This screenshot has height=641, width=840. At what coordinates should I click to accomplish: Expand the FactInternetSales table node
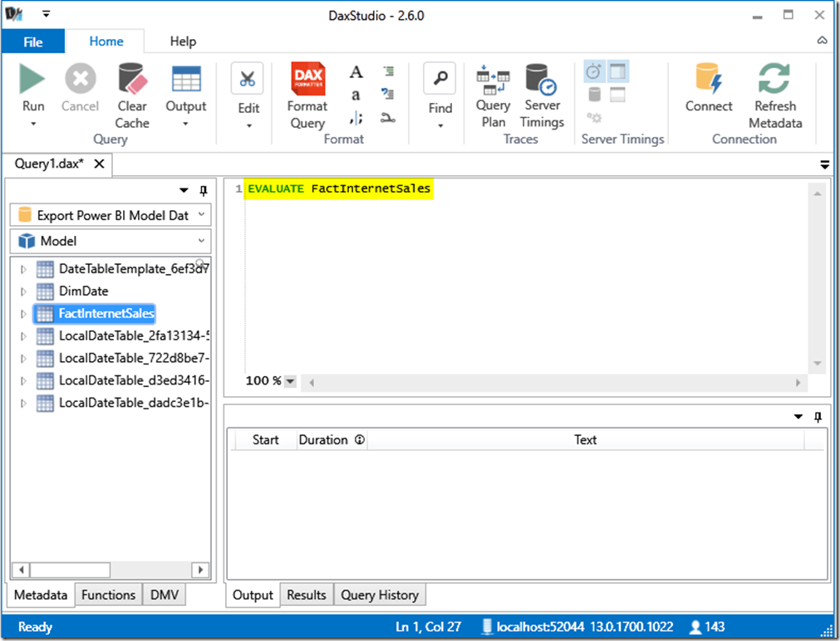(x=23, y=314)
